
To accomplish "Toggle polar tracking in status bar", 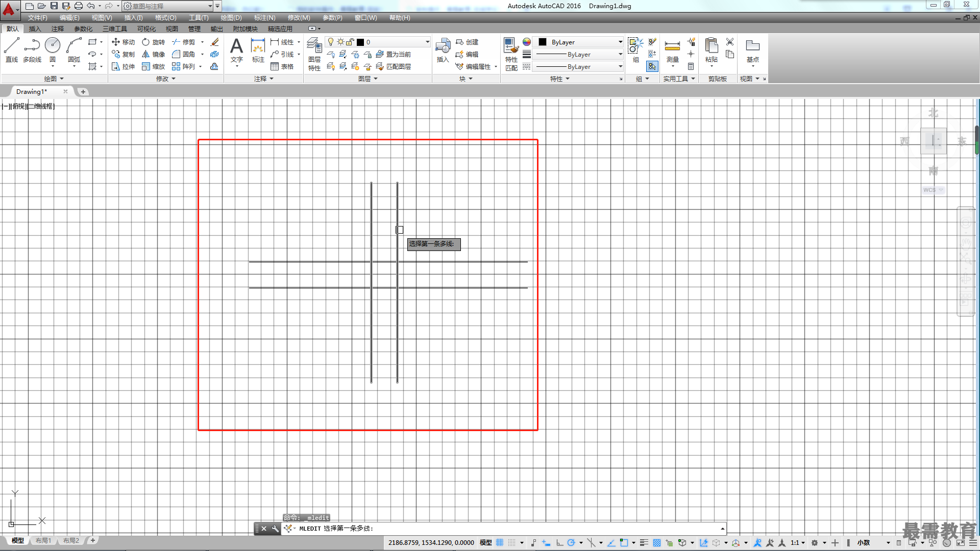I will (x=571, y=542).
